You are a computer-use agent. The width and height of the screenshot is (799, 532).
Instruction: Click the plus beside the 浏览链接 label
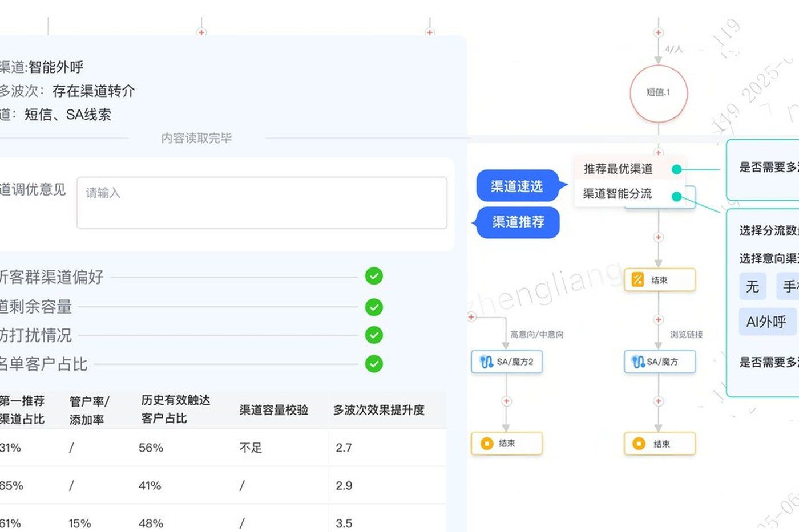tap(659, 320)
